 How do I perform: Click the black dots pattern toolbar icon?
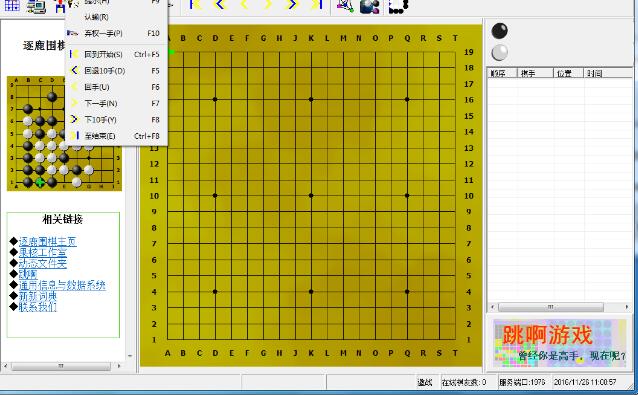[398, 6]
